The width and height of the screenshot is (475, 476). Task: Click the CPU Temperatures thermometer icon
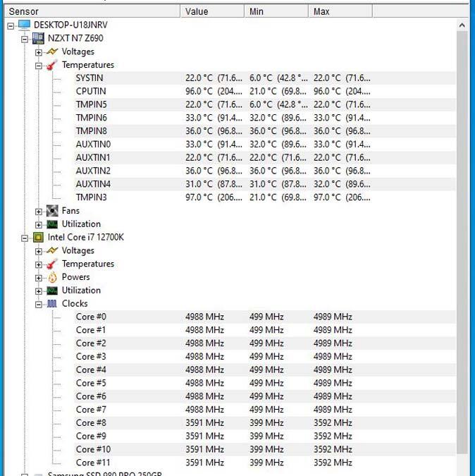52,264
